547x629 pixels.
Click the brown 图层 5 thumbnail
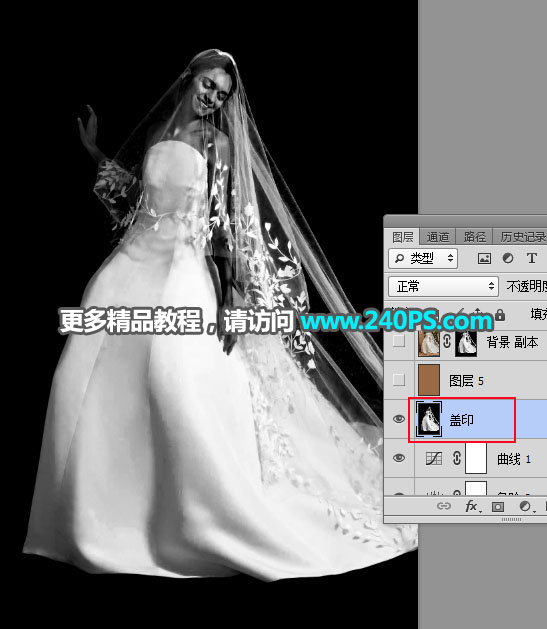click(429, 380)
